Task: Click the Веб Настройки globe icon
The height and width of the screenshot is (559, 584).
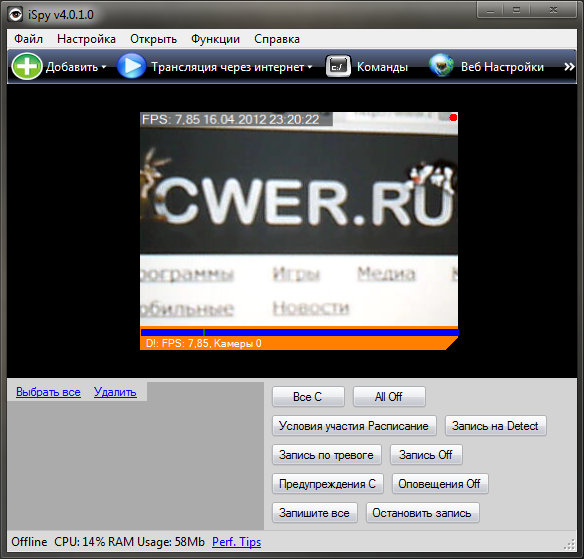Action: [441, 66]
